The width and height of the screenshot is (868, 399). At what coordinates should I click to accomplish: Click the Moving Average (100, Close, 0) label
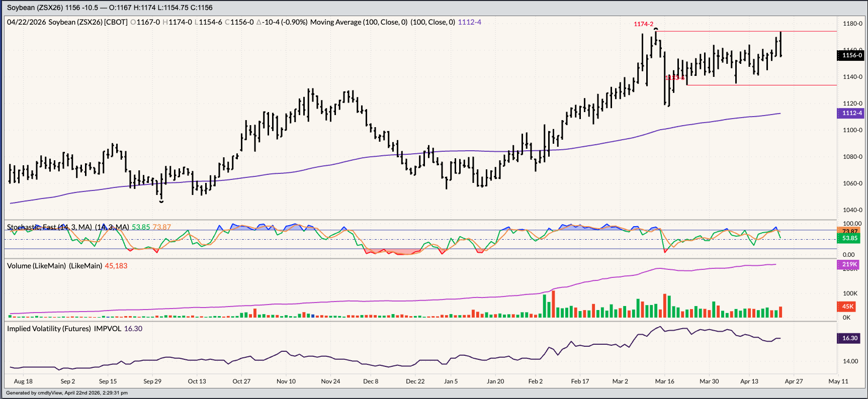tap(359, 22)
